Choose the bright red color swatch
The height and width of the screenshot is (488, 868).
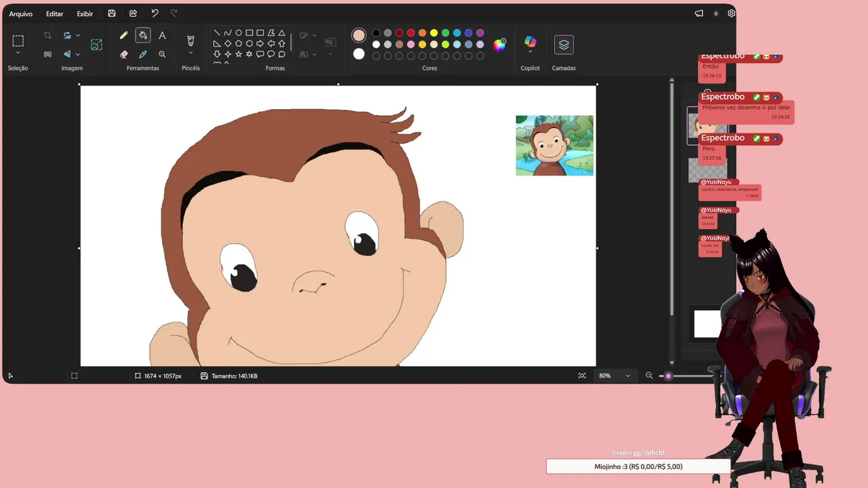pyautogui.click(x=411, y=33)
